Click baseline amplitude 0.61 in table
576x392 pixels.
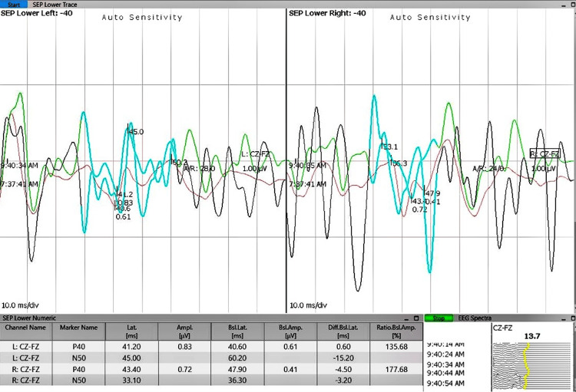[x=290, y=347]
